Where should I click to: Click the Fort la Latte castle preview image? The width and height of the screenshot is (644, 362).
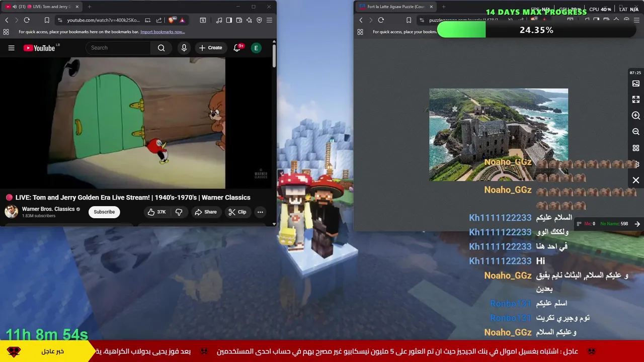click(x=499, y=135)
